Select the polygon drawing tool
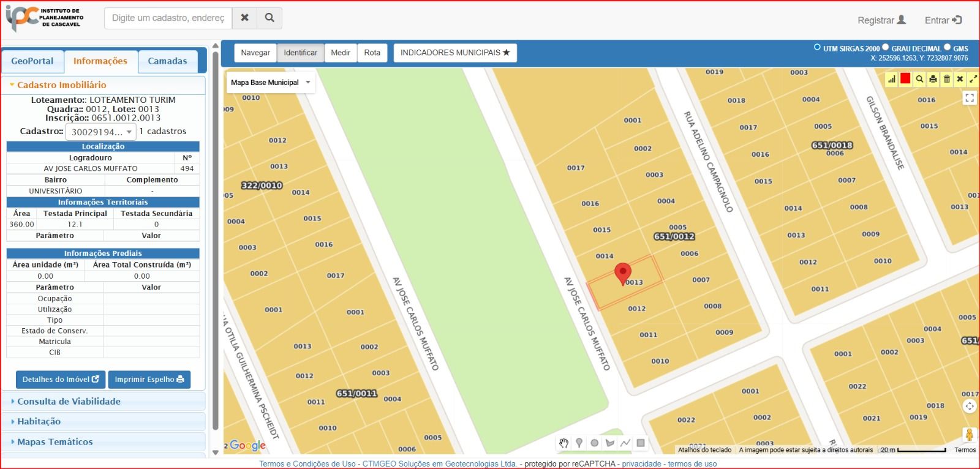 click(x=610, y=443)
